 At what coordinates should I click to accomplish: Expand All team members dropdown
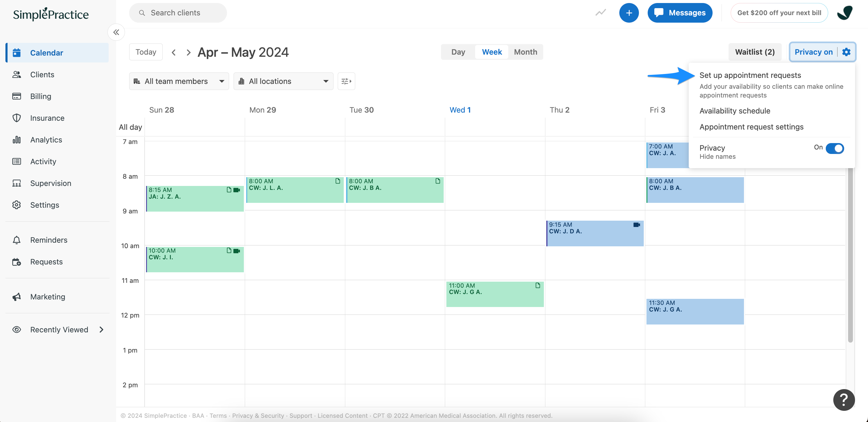pos(179,81)
